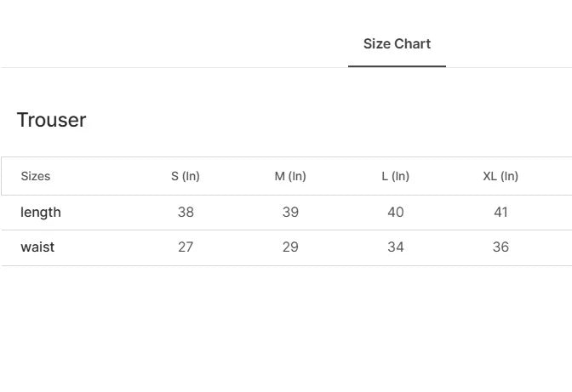Select the M (In) column header

[290, 176]
